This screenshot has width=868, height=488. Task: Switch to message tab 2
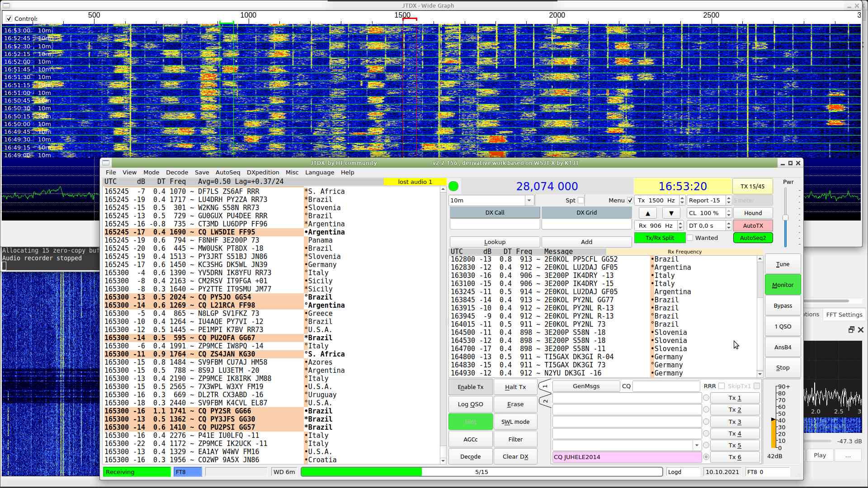pos(545,401)
